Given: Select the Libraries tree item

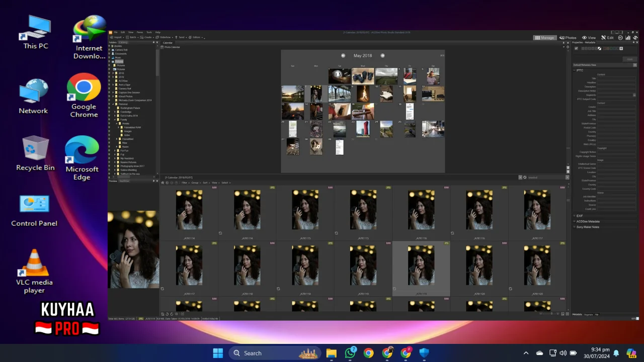Looking at the screenshot, I should pyautogui.click(x=118, y=46).
